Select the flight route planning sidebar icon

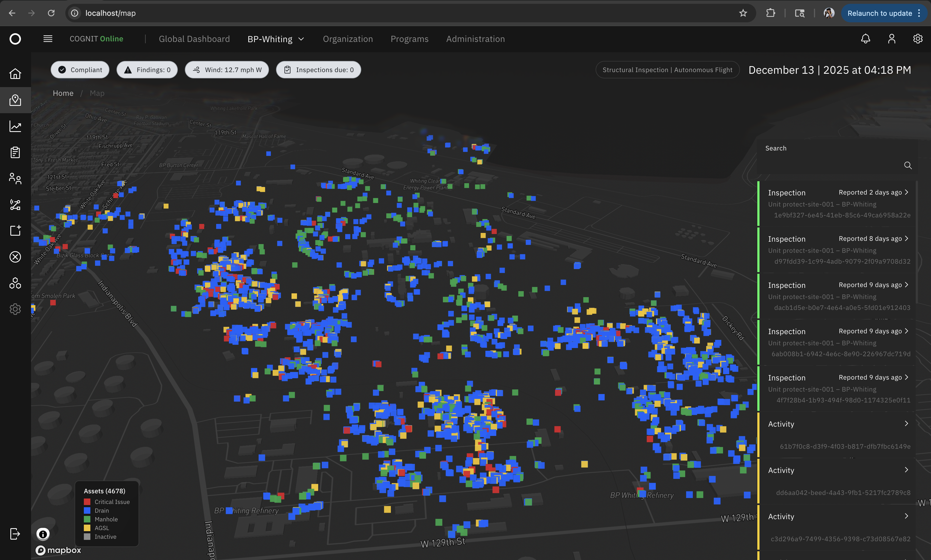(x=15, y=205)
